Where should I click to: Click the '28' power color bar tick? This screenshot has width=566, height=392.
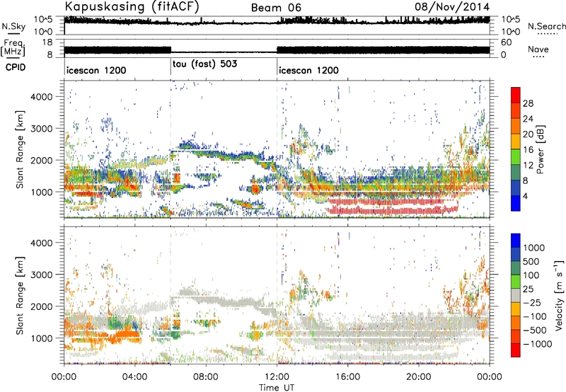tap(528, 103)
